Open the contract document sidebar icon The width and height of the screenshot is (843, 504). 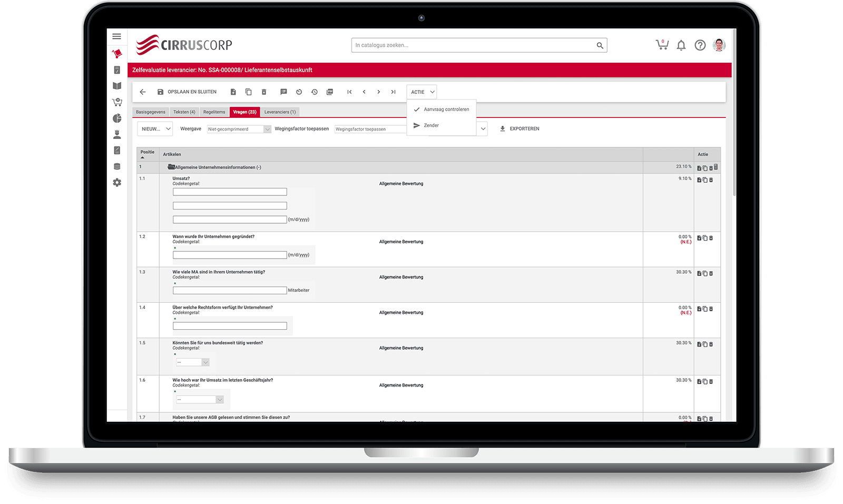[117, 151]
